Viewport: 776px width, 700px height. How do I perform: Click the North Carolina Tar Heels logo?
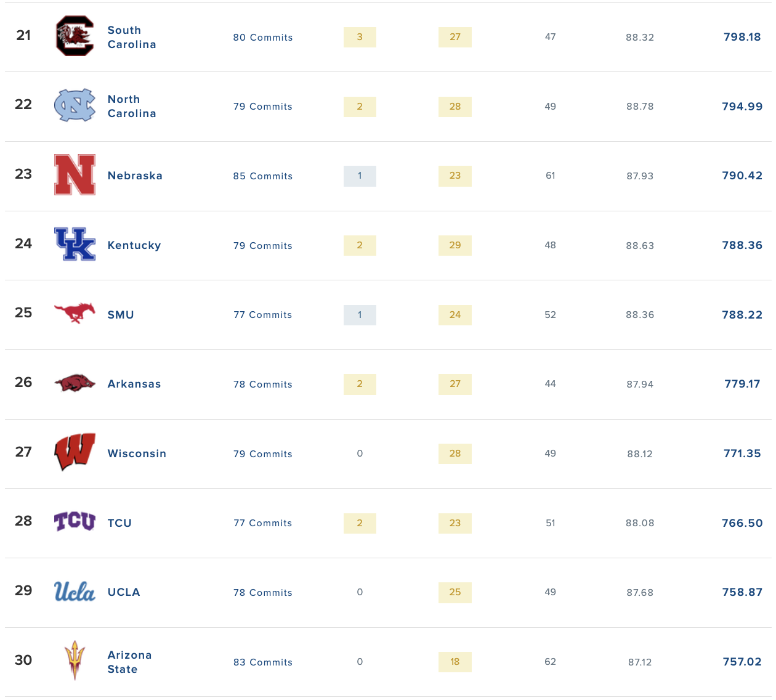coord(75,105)
